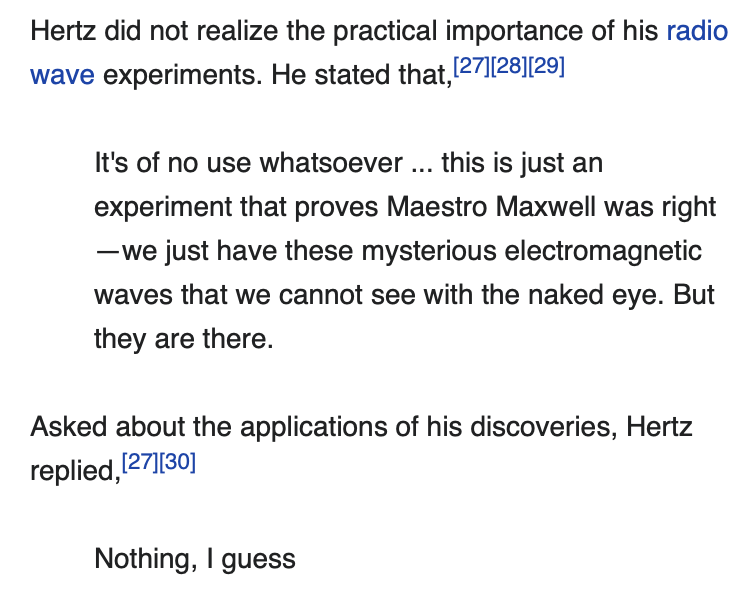Open citation [27] after "He stated that"

tap(472, 68)
